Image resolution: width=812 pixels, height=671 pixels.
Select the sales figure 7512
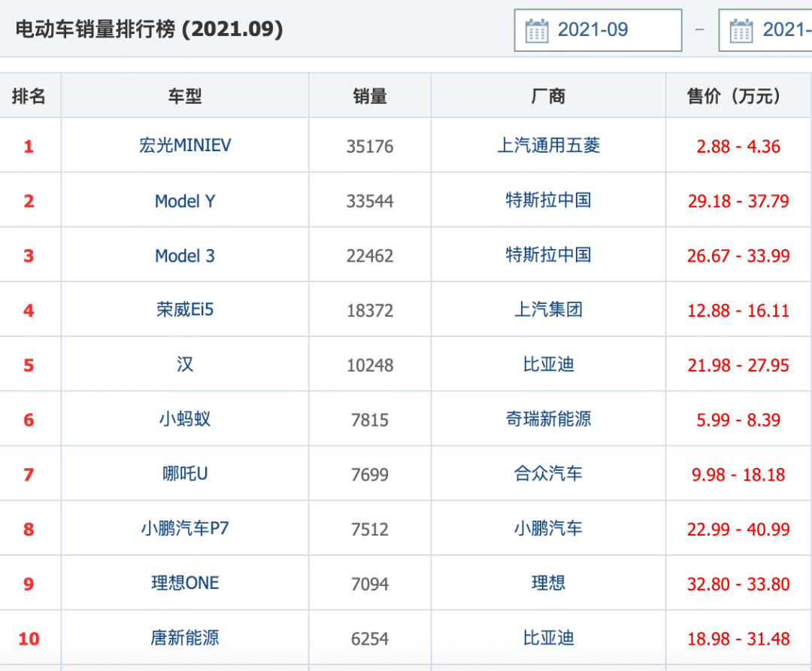370,530
